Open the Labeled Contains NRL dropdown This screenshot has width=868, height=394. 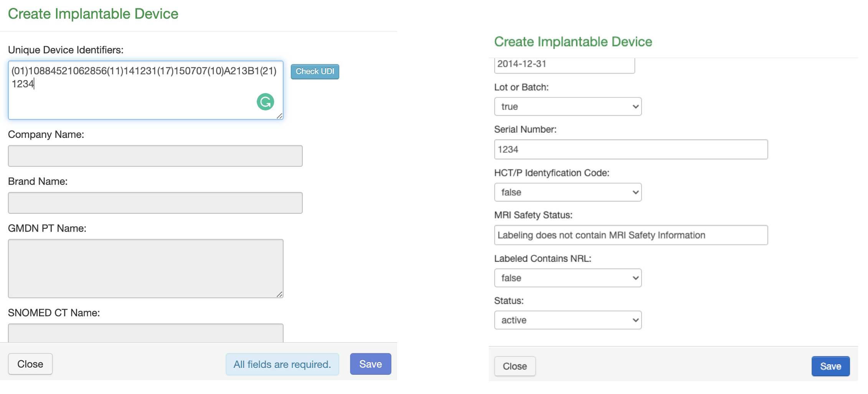point(568,278)
